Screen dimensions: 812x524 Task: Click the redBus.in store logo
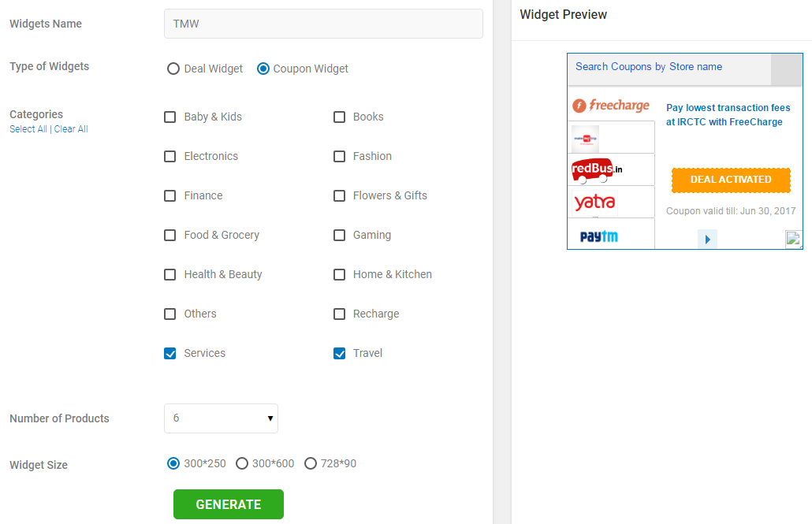click(597, 170)
